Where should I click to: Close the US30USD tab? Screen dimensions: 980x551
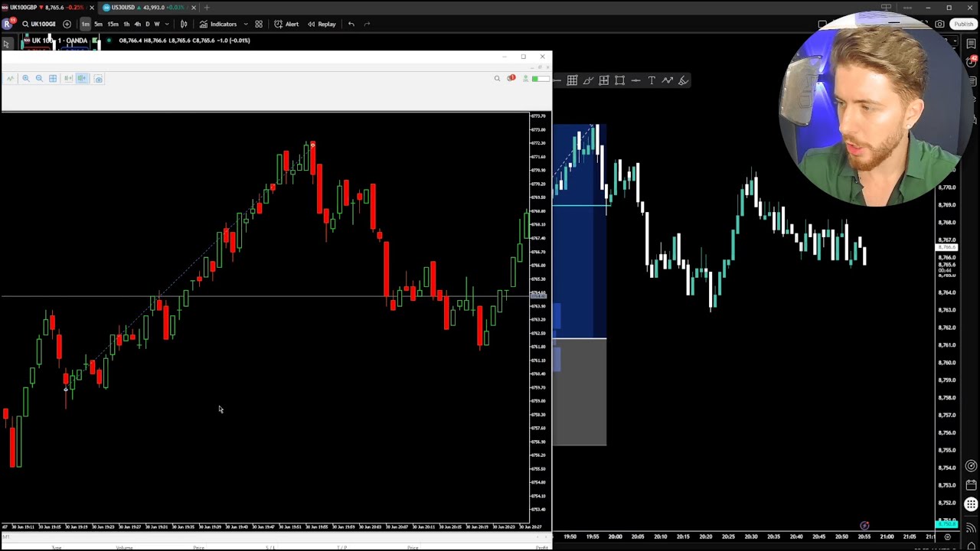[x=194, y=8]
